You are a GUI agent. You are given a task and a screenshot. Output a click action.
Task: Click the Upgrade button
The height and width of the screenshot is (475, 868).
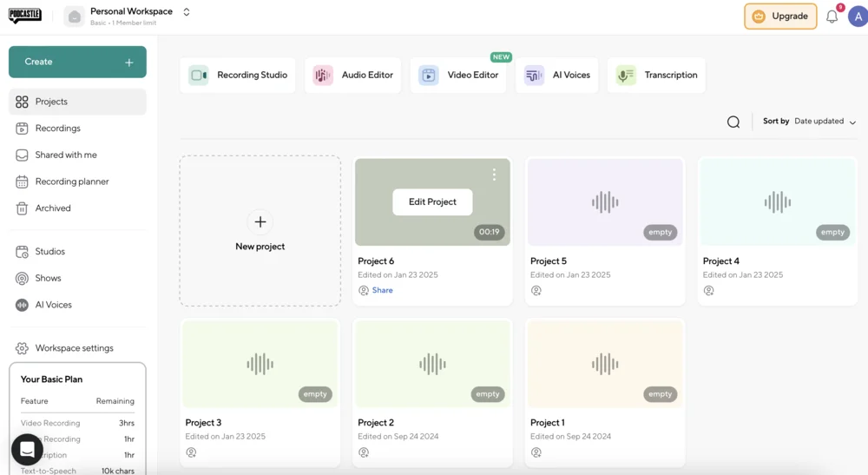[x=779, y=16]
